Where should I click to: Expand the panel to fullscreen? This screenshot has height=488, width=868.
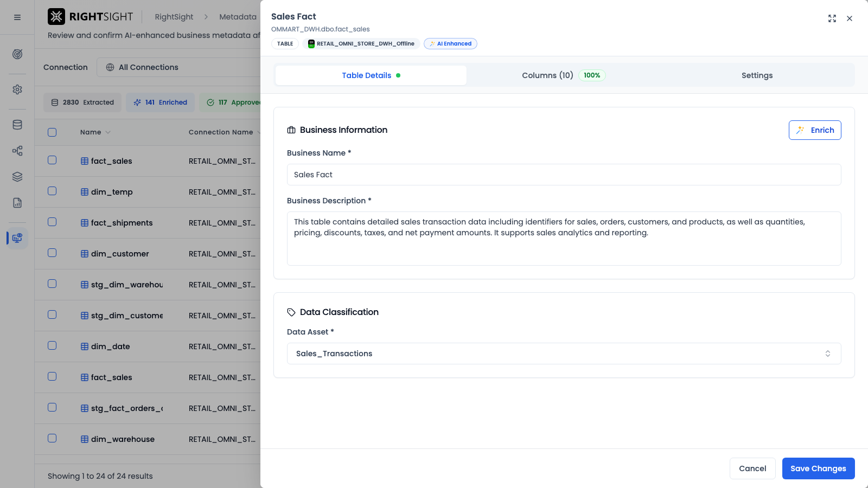click(x=832, y=18)
